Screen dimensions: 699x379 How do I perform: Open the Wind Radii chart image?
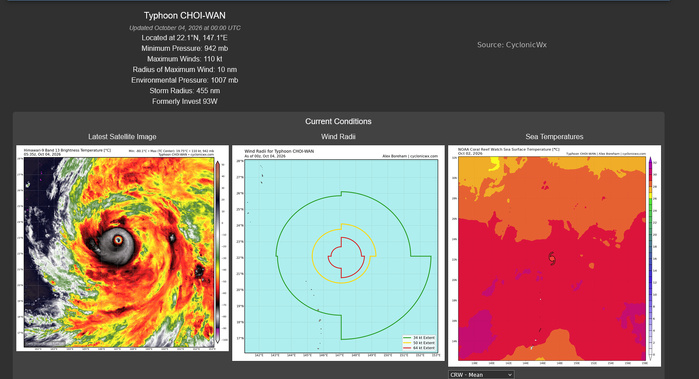(x=338, y=253)
